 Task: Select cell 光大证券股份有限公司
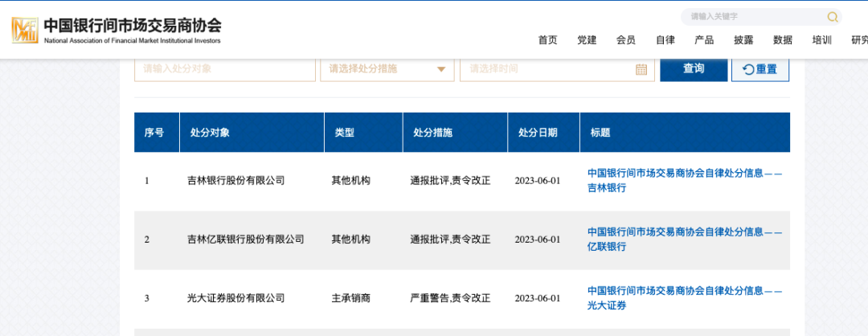point(235,297)
